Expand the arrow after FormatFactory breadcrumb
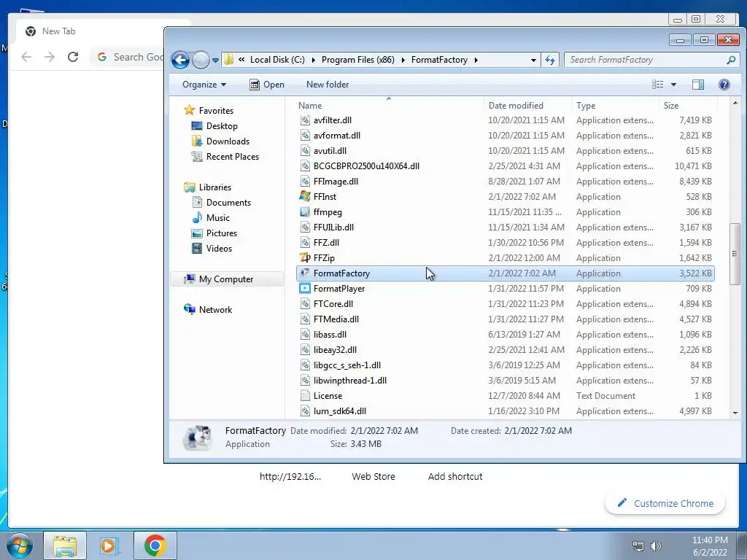 point(476,60)
